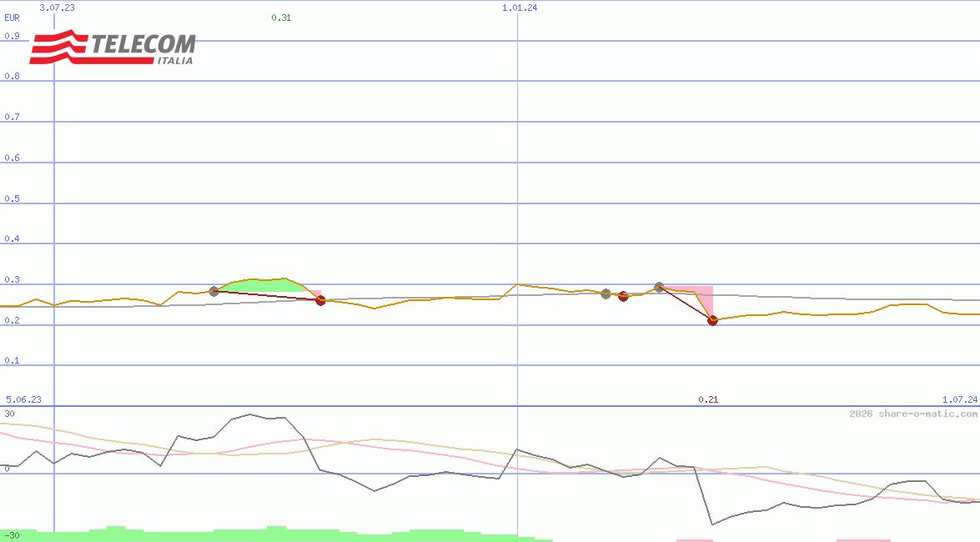
Task: Click the -30 oscillator axis label
Action: (12, 535)
